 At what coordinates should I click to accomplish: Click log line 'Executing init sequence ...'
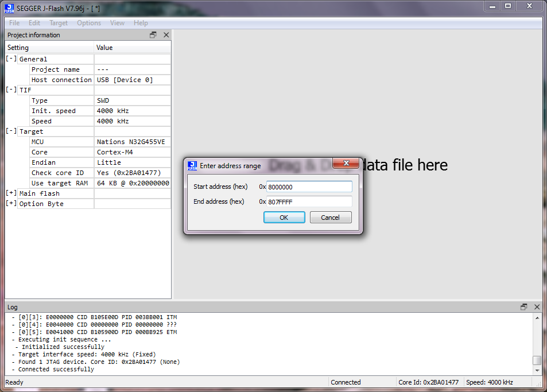click(64, 339)
